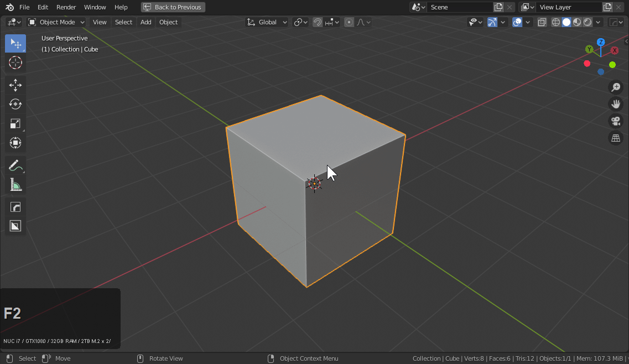Switch viewport to toggle the camera view icon
Screen dimensions: 629x364
point(616,121)
